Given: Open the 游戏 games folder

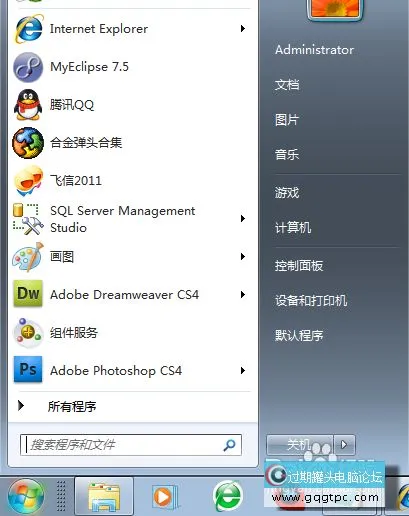Looking at the screenshot, I should [287, 193].
